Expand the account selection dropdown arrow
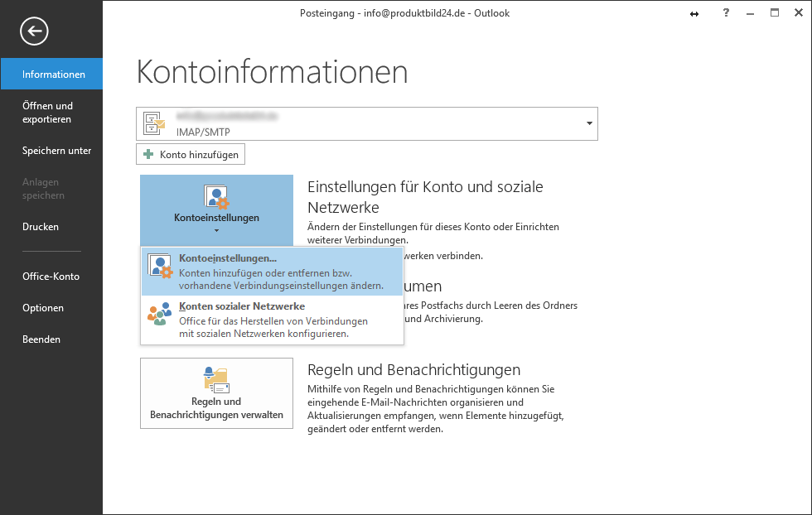 click(x=589, y=123)
